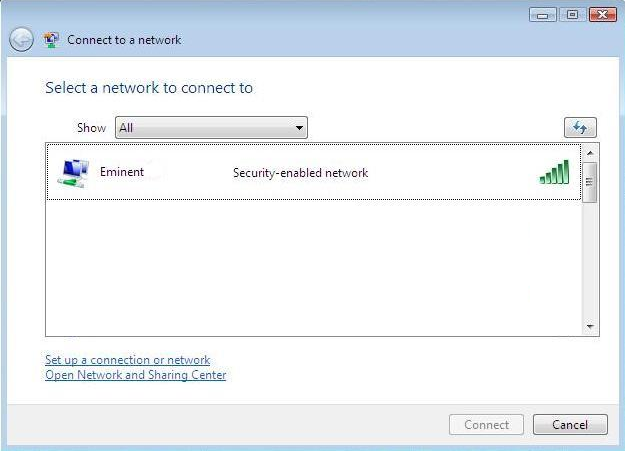Click the scrollbar down arrow

click(x=590, y=327)
